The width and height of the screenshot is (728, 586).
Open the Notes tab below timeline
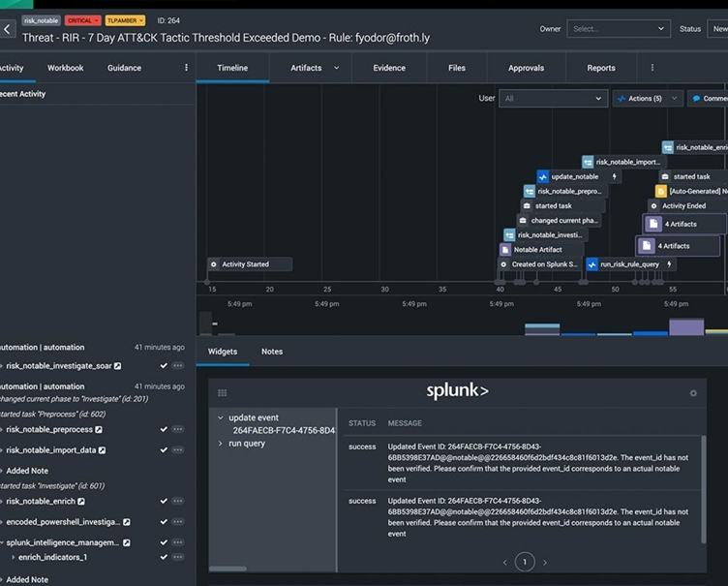272,352
